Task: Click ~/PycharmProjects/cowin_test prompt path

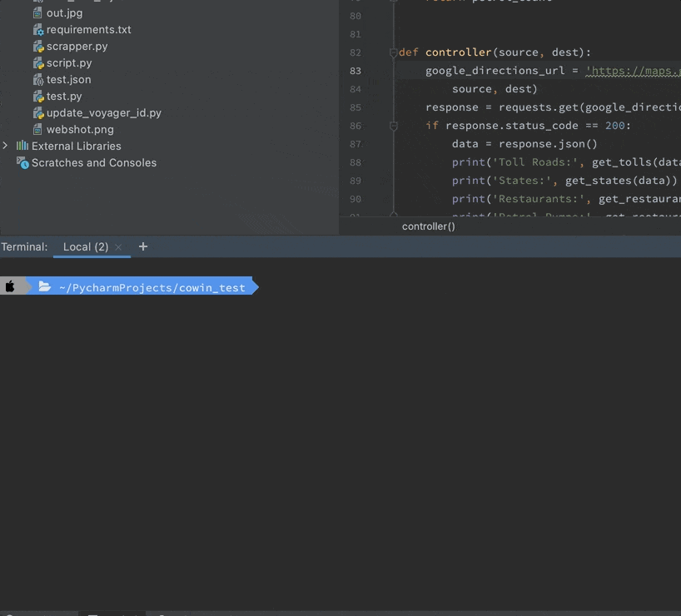Action: pos(152,287)
